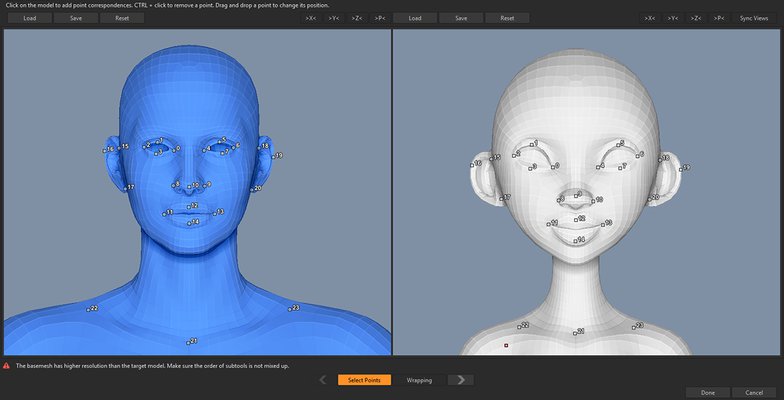Select the >P< view button in right panel

[717, 18]
